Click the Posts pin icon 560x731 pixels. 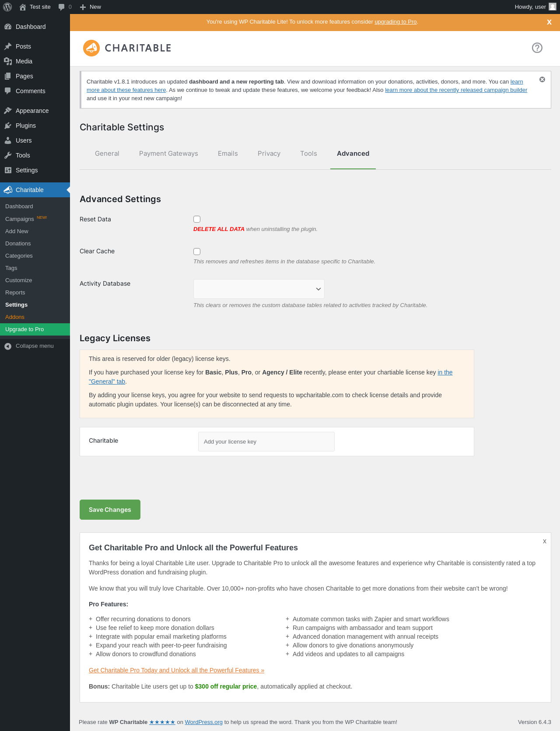click(x=8, y=46)
